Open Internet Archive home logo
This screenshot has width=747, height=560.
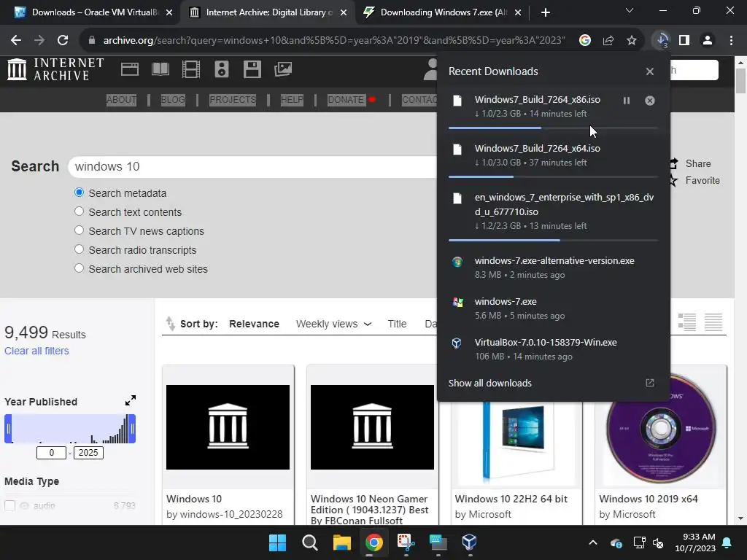tap(55, 69)
